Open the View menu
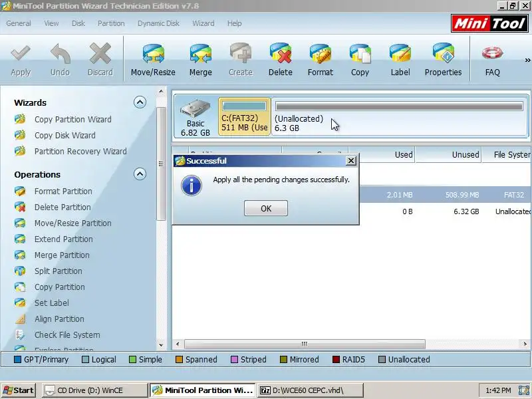 (51, 23)
